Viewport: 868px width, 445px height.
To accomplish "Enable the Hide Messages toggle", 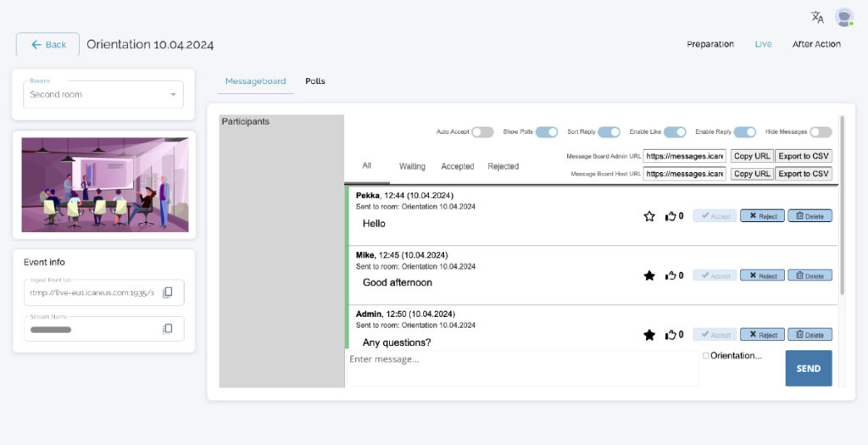I will (x=821, y=132).
